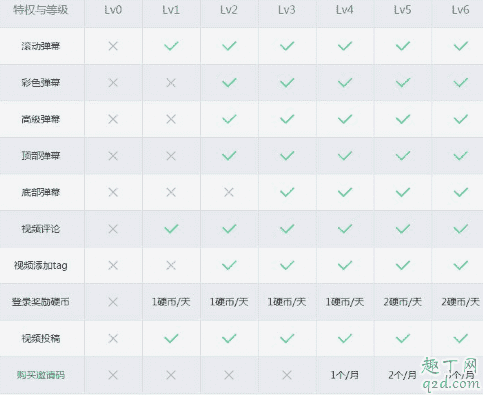Open the green 购买邀请码 link

(41, 375)
